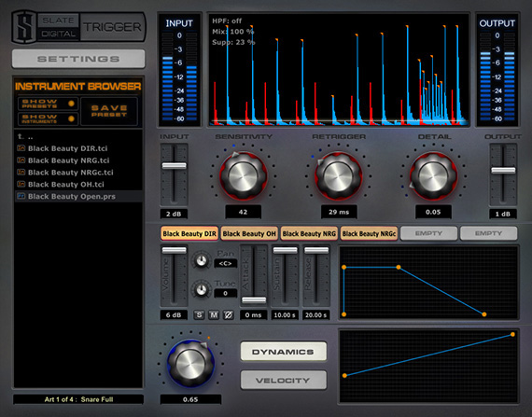Click file icon beside Black Beauty OH.tci
Viewport: 532px width, 417px height.
(21, 184)
